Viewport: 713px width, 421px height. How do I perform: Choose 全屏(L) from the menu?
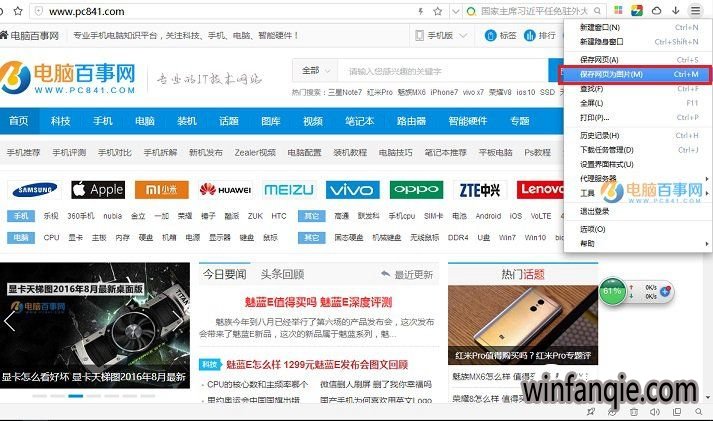637,103
